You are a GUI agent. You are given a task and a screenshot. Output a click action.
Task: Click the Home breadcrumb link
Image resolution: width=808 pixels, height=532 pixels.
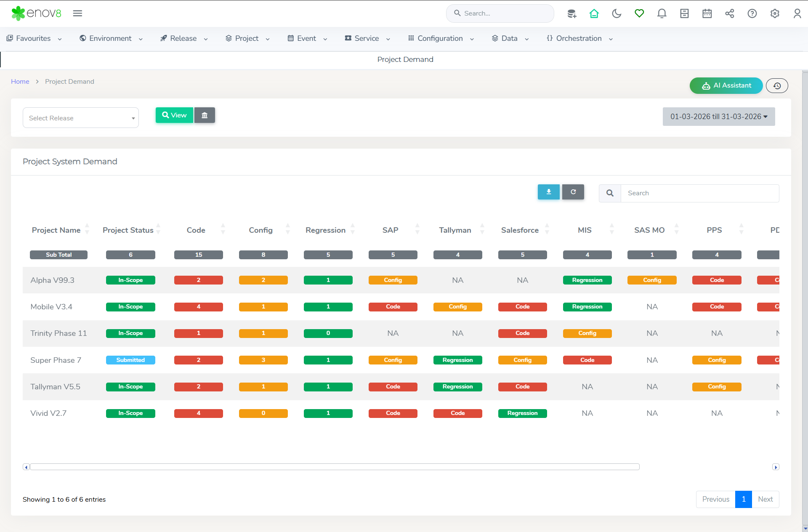[20, 82]
